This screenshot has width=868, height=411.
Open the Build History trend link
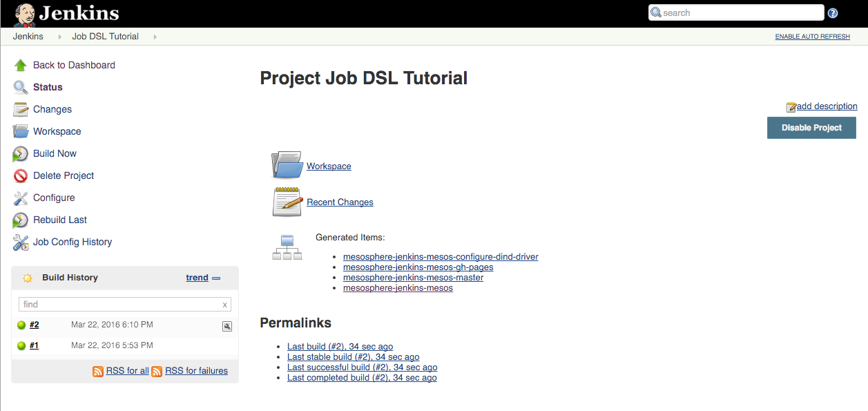point(197,278)
